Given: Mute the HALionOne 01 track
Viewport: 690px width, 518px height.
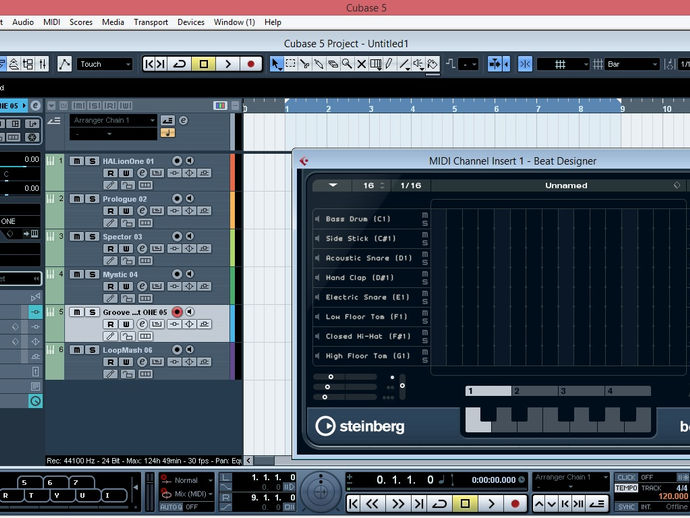Looking at the screenshot, I should point(77,161).
